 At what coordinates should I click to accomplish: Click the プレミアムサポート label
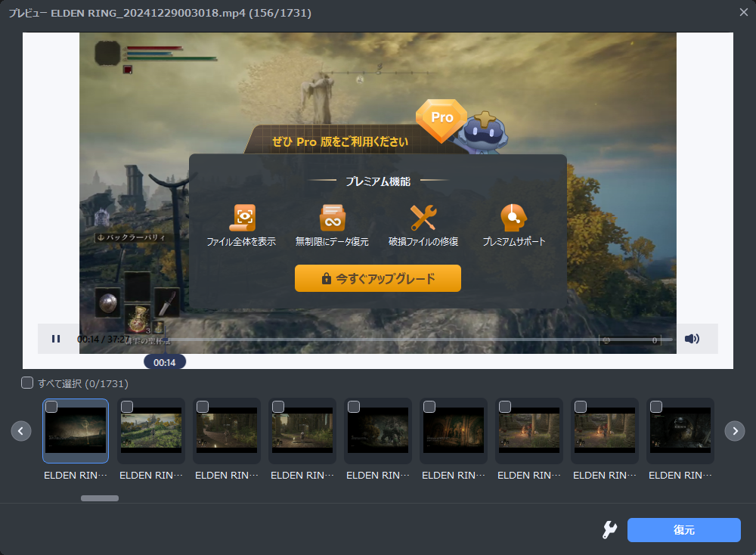click(x=514, y=241)
